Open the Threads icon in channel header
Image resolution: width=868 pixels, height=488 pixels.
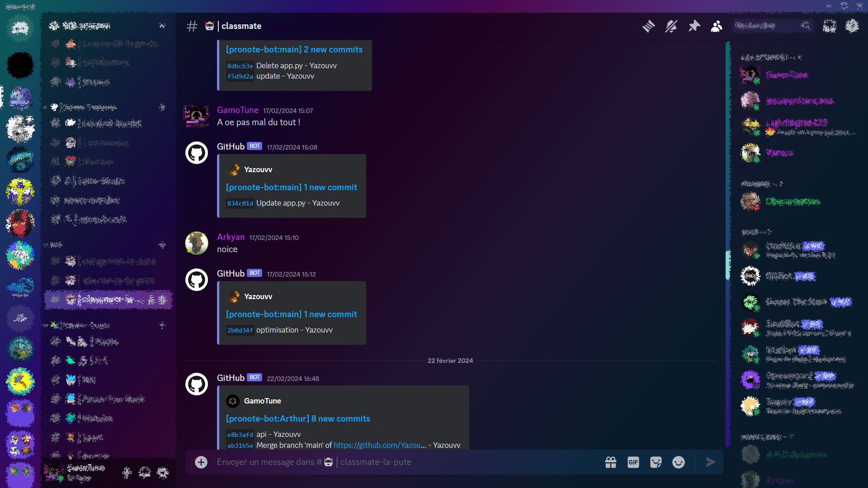click(648, 26)
